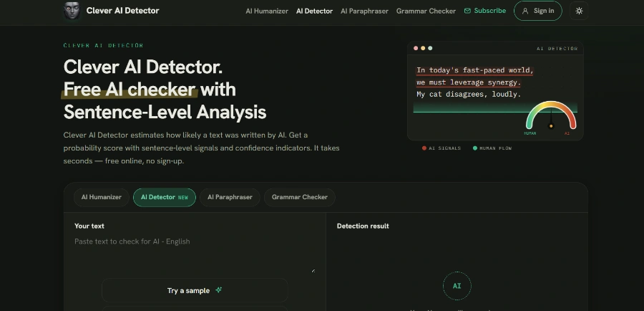The width and height of the screenshot is (644, 311).
Task: Click the 'Free AI checker' highlighted heading text
Action: [x=130, y=90]
